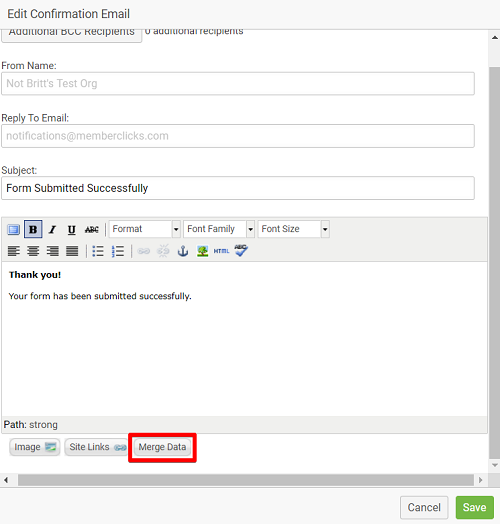
Task: Insert a bulleted list
Action: click(98, 251)
